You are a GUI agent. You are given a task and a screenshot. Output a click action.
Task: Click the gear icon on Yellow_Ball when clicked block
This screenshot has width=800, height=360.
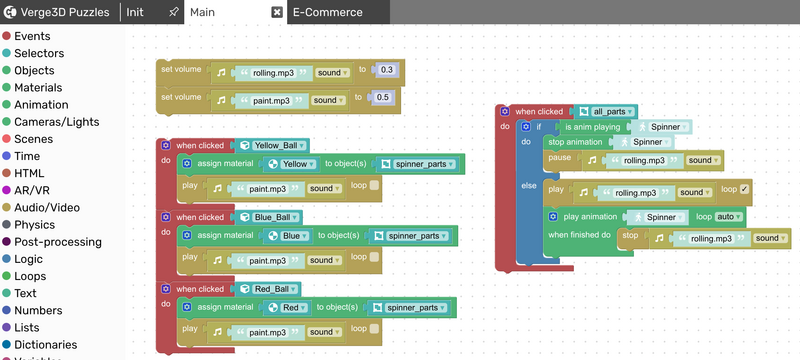tap(165, 145)
